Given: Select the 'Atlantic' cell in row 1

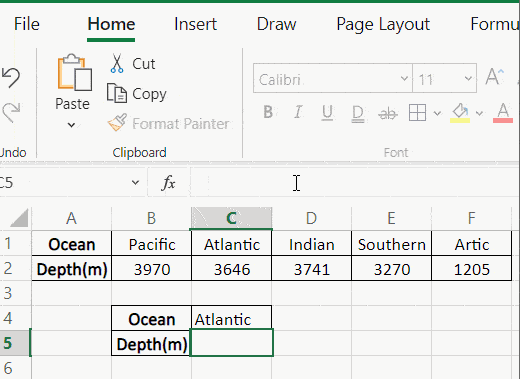Looking at the screenshot, I should [232, 244].
